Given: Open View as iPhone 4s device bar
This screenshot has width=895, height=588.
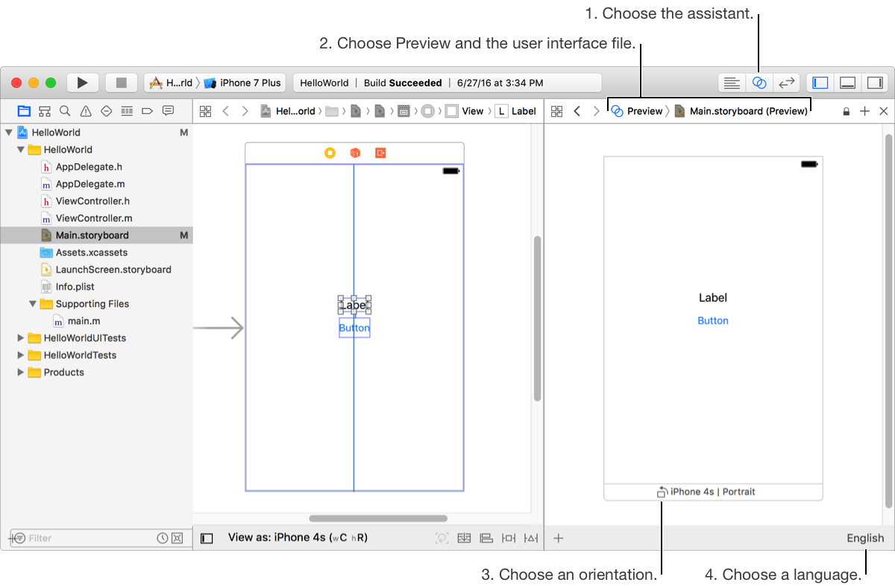Looking at the screenshot, I should click(298, 537).
